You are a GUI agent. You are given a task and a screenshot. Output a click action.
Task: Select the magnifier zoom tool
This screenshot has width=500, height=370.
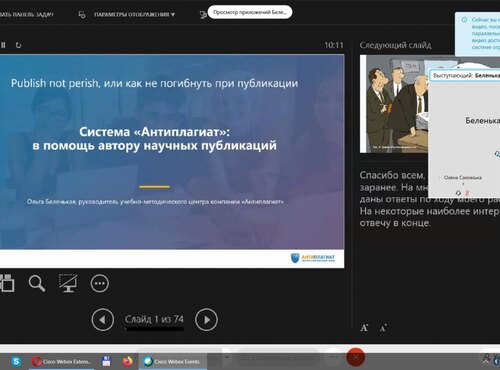[x=37, y=284]
